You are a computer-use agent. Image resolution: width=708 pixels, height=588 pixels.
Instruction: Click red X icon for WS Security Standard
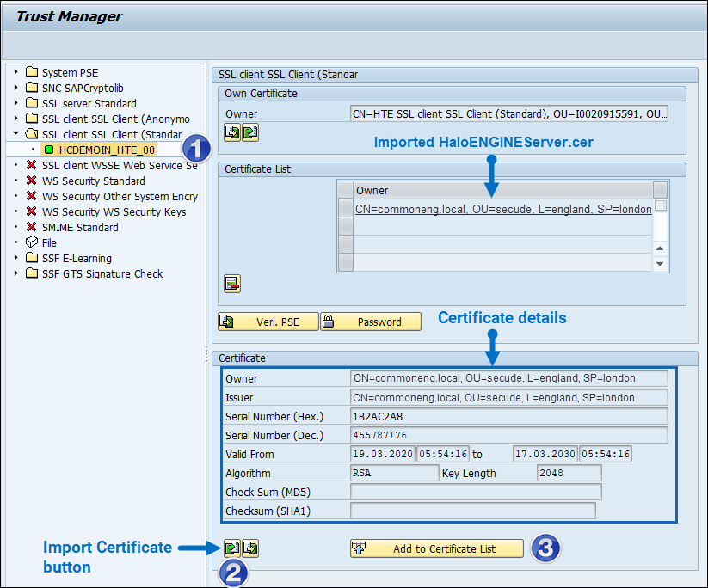point(31,181)
